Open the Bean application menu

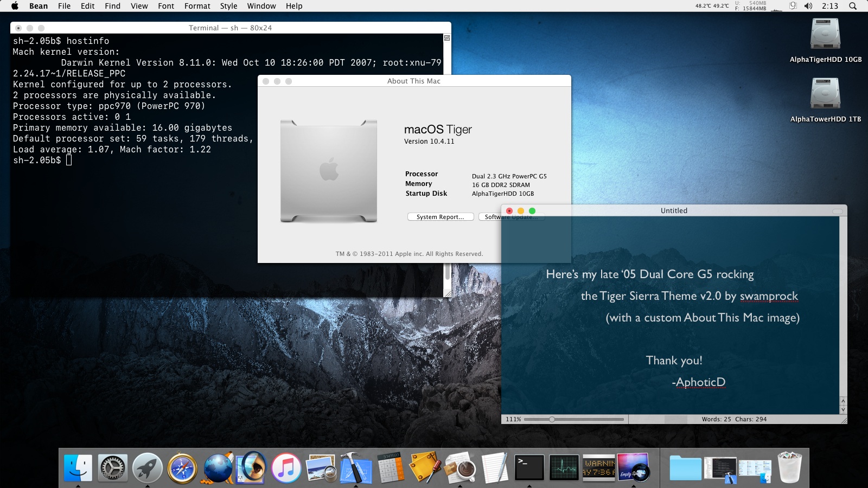pyautogui.click(x=39, y=6)
